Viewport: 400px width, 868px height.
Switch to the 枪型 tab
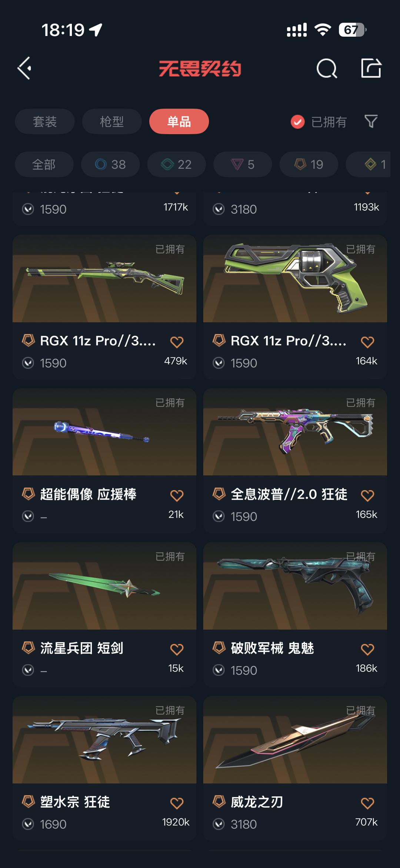[112, 121]
